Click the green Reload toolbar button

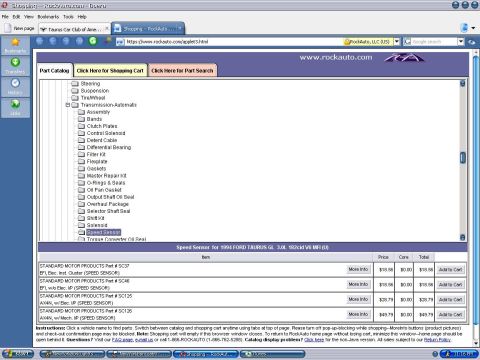click(x=93, y=41)
